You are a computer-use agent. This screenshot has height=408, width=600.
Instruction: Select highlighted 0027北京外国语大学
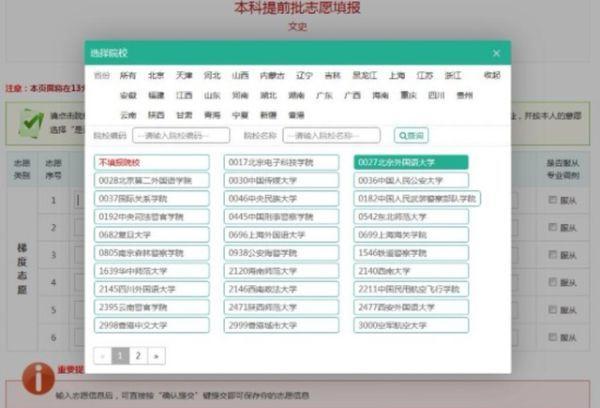(411, 162)
